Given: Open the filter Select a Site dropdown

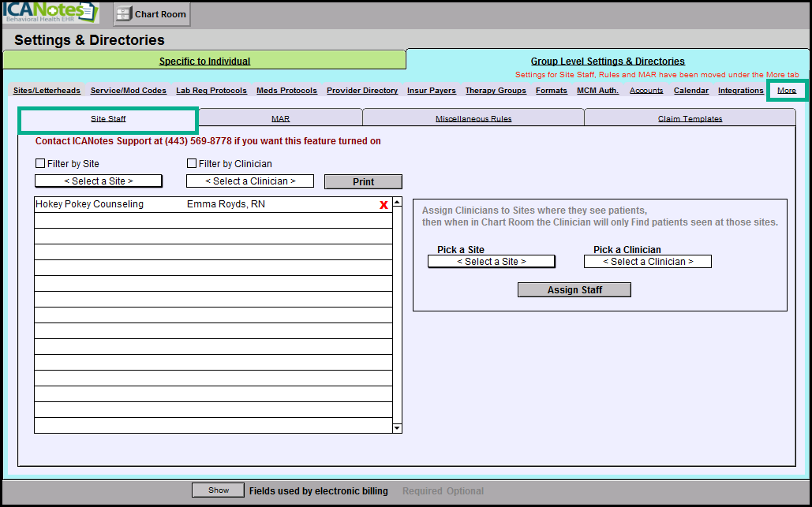Looking at the screenshot, I should [x=99, y=181].
